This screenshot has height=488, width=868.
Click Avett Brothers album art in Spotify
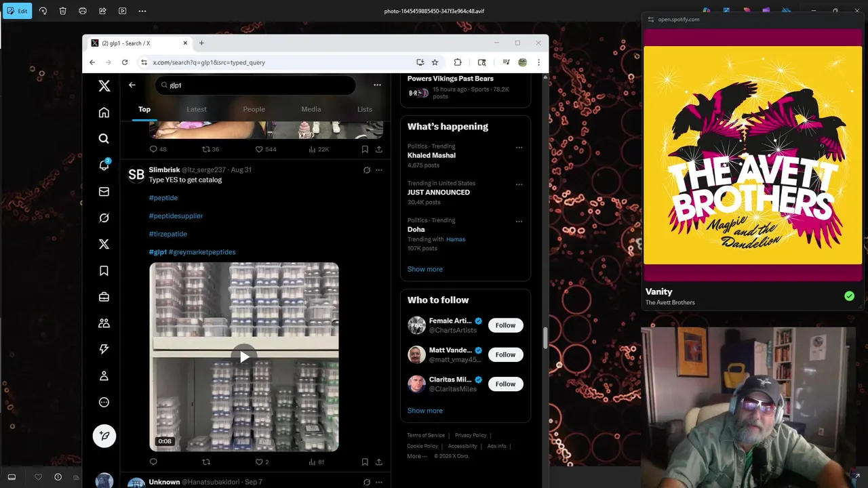[753, 155]
